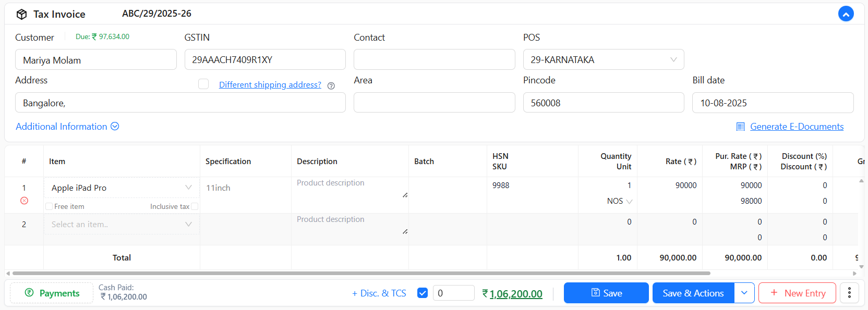
Task: Click the Generate E-Documents icon
Action: point(740,127)
